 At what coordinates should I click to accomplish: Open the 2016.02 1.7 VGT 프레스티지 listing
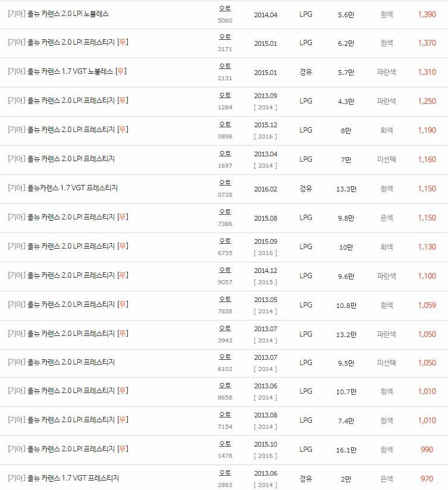[68, 188]
